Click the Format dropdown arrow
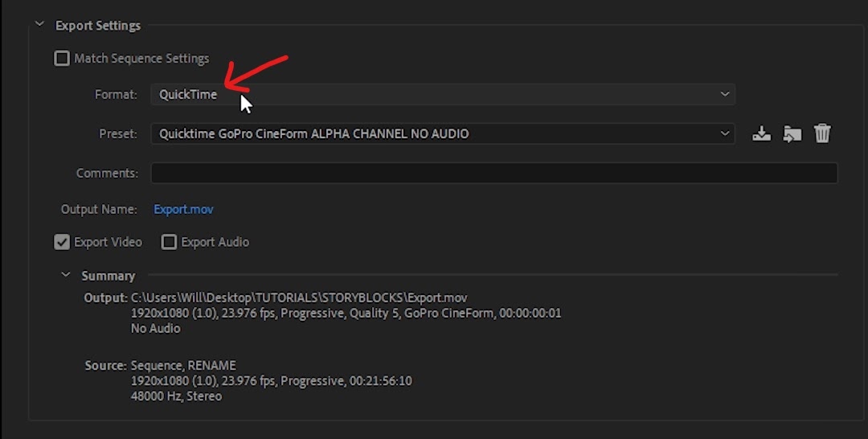The width and height of the screenshot is (868, 439). (x=725, y=94)
